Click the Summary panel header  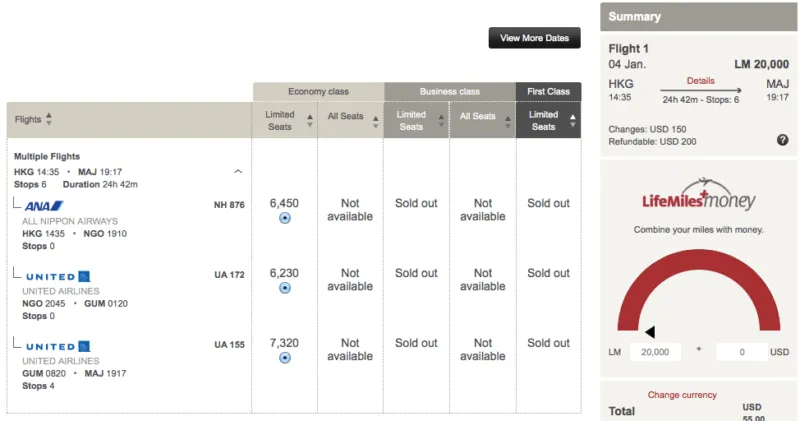point(698,17)
